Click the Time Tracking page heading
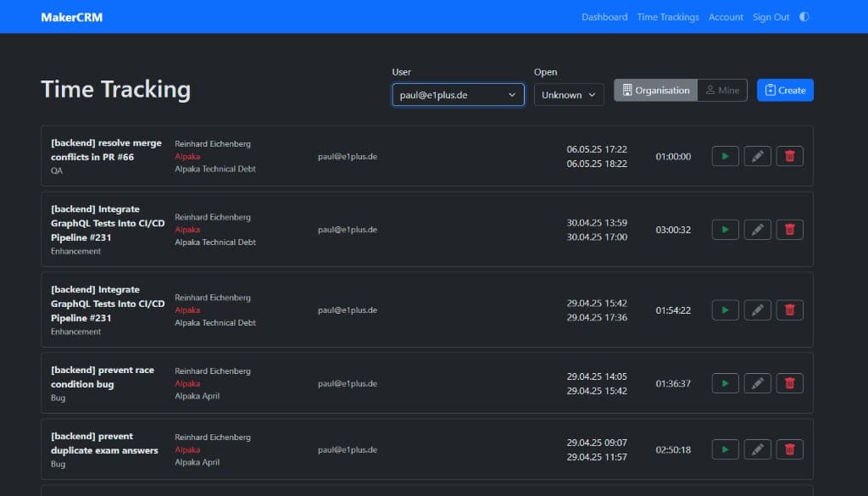The height and width of the screenshot is (496, 868). 115,89
